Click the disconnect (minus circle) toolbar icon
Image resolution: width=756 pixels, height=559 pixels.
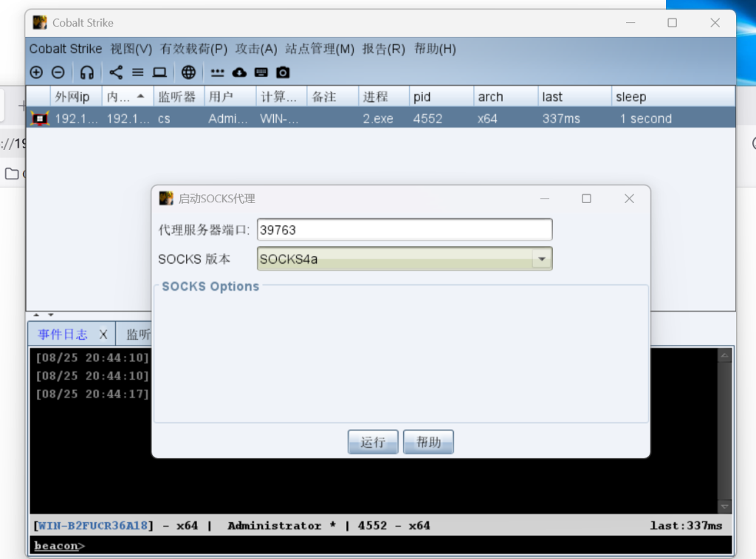(58, 72)
